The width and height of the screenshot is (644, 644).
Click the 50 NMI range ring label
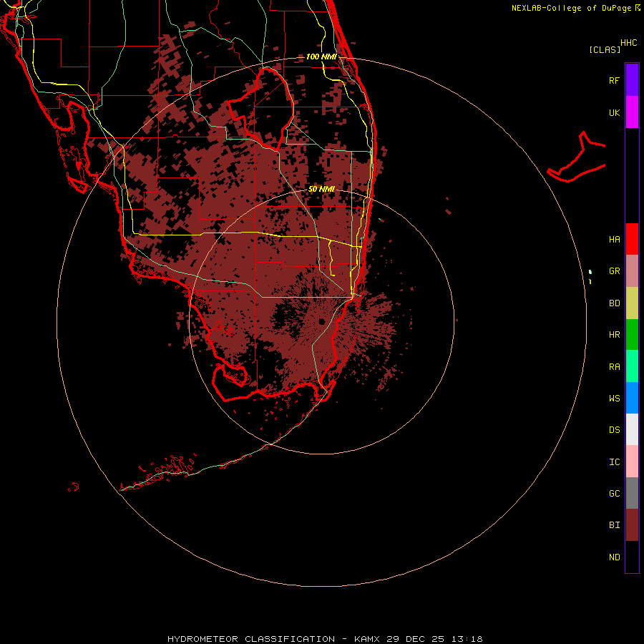click(321, 189)
